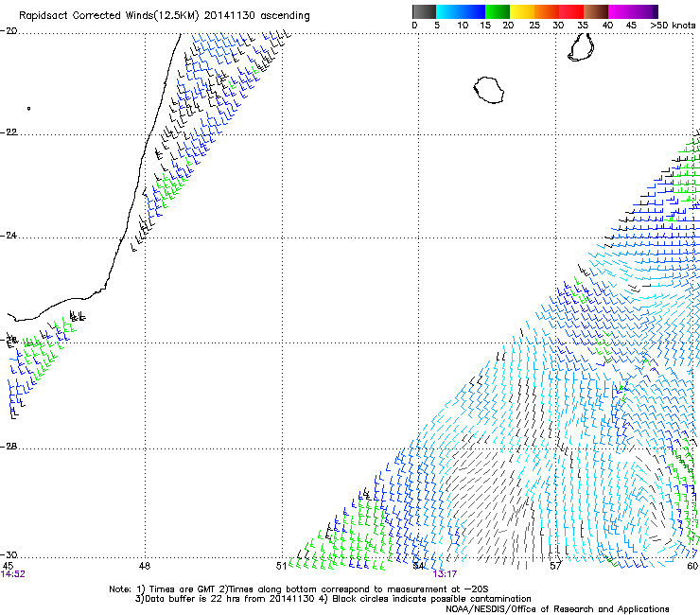Click the '60' longitude label
The height and width of the screenshot is (615, 700).
click(x=692, y=566)
